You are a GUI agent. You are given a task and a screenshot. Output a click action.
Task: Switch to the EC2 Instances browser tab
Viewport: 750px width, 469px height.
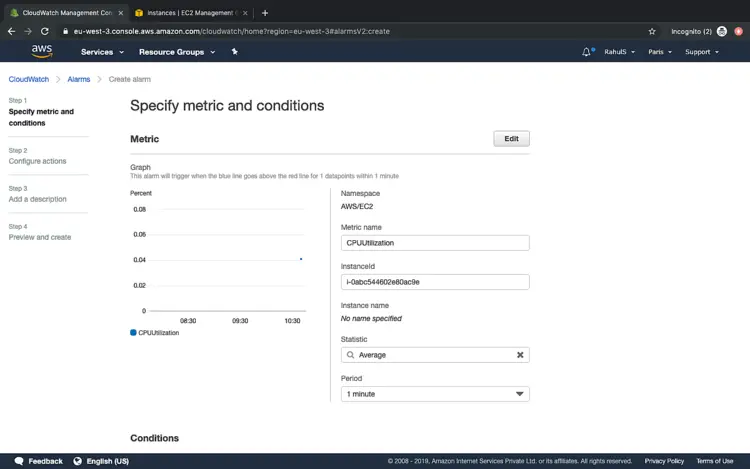190,13
